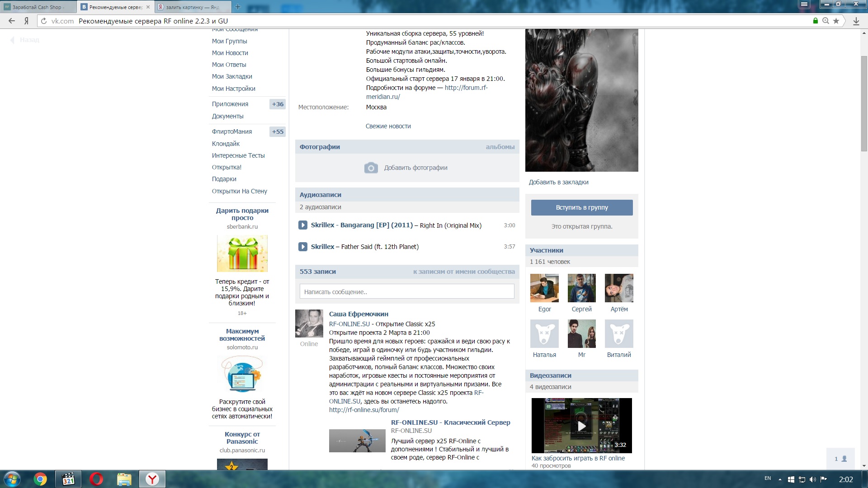Switch to 'Заработай Cash Shop' tab

[x=38, y=7]
